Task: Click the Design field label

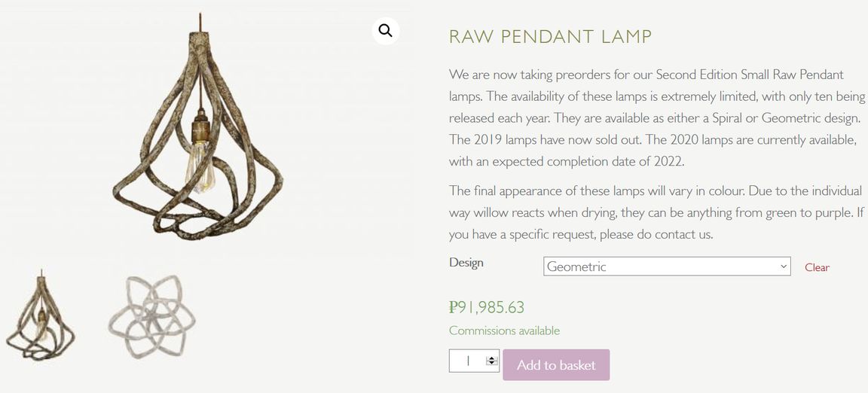Action: [466, 263]
